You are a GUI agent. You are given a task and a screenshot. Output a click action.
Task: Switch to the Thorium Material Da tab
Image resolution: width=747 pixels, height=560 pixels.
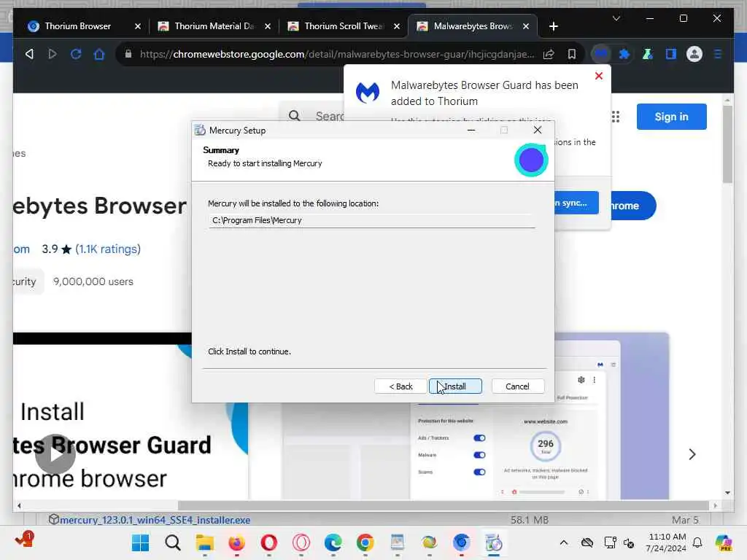[x=214, y=26]
